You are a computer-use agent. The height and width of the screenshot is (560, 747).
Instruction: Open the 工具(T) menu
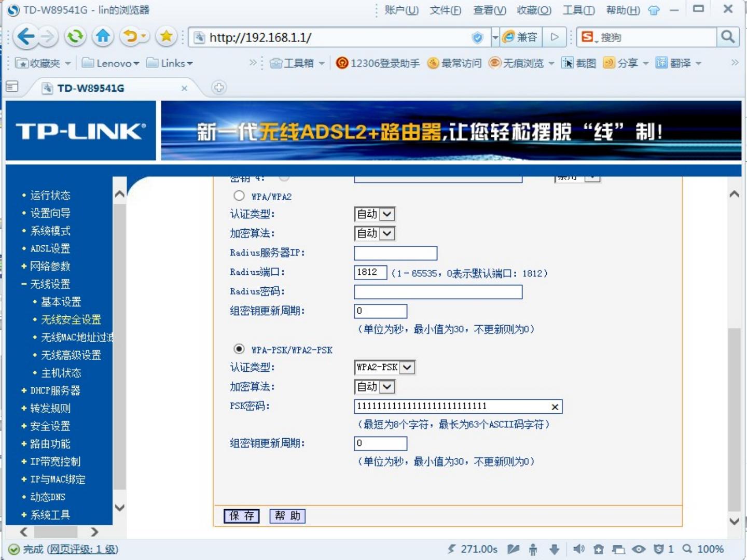pyautogui.click(x=578, y=10)
